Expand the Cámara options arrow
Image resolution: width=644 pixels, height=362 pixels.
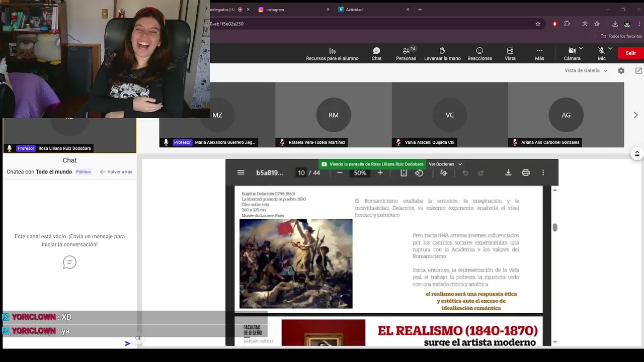[x=581, y=49]
